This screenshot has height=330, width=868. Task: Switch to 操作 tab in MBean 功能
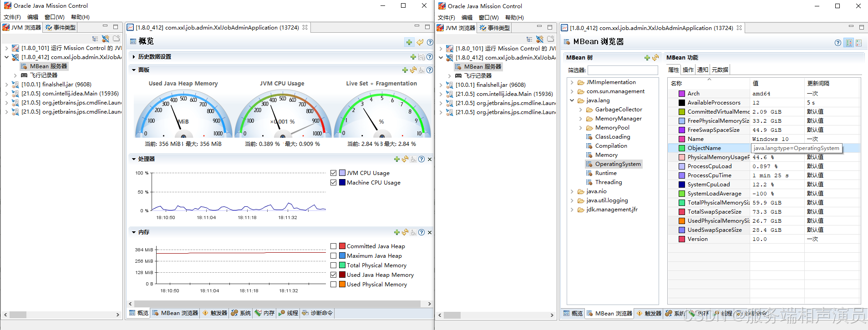point(688,70)
